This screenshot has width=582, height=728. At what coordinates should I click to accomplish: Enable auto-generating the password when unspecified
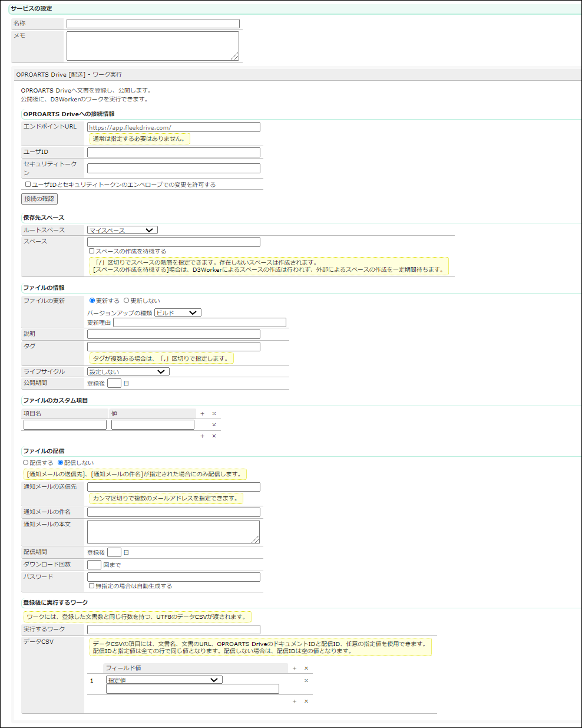(x=92, y=585)
